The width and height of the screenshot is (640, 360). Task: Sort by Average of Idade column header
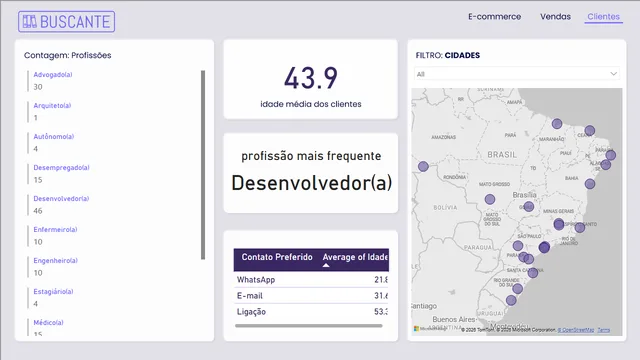point(355,257)
